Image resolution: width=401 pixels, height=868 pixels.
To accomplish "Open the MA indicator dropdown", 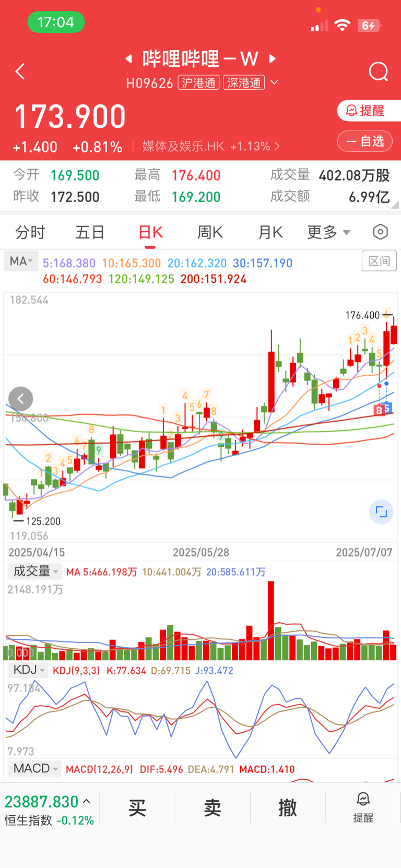I will tap(21, 261).
